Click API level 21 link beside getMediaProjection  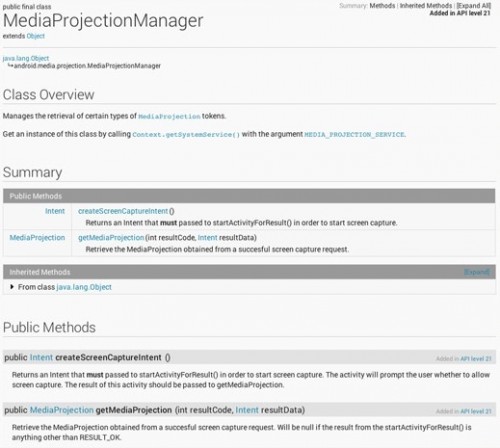476,411
